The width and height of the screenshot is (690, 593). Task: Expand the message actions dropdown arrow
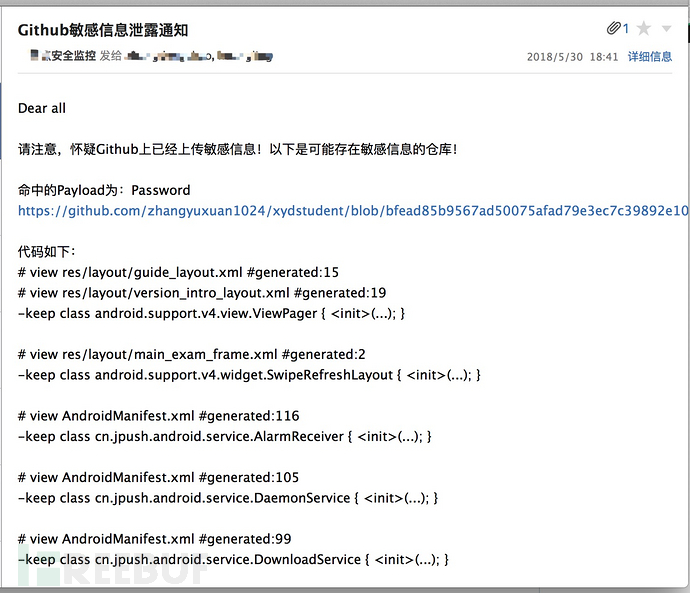666,29
